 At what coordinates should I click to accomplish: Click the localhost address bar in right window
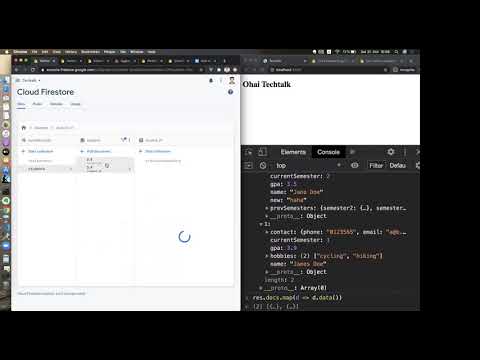[x=328, y=70]
